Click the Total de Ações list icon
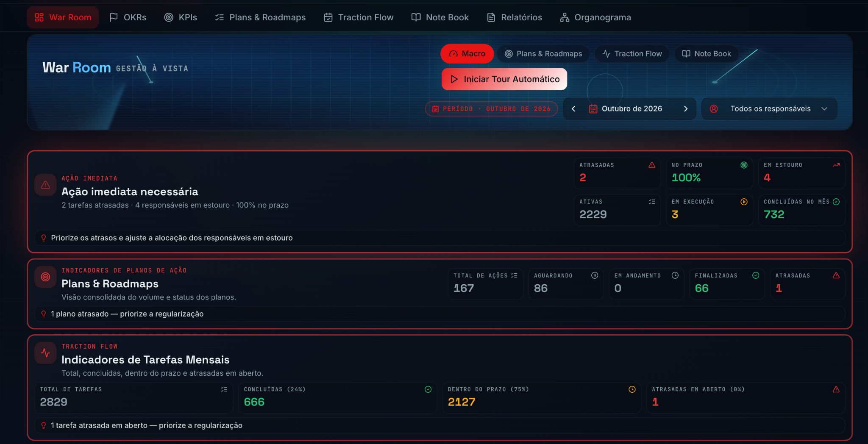868x444 pixels. (x=514, y=276)
